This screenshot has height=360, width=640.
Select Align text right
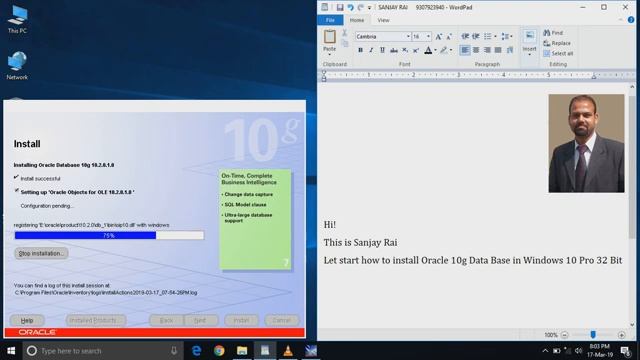(487, 50)
